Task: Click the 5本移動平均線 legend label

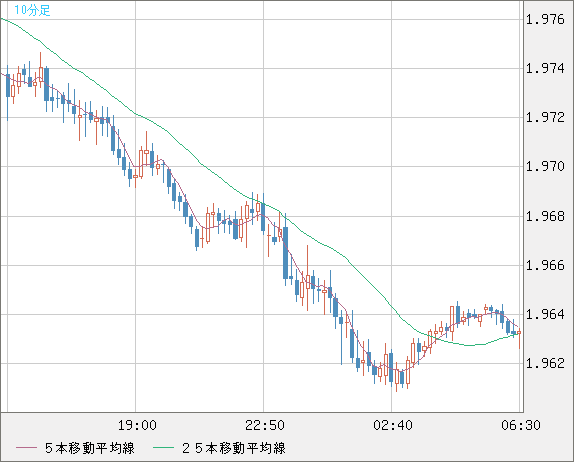Action: click(x=90, y=448)
